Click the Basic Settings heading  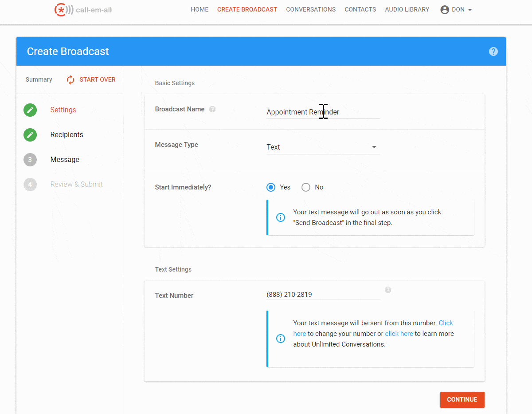click(175, 83)
